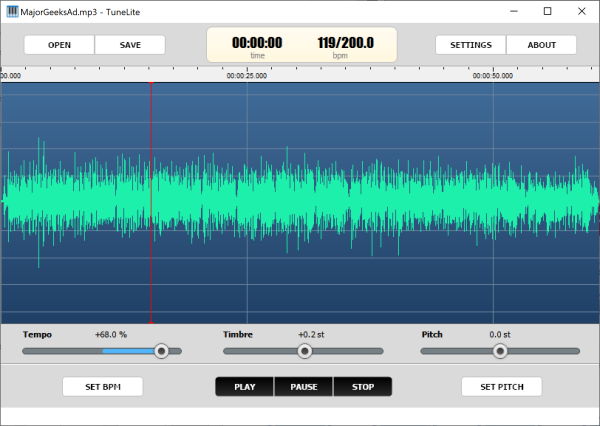Viewport: 600px width, 426px height.
Task: Open the SETTINGS dialog
Action: coord(470,45)
